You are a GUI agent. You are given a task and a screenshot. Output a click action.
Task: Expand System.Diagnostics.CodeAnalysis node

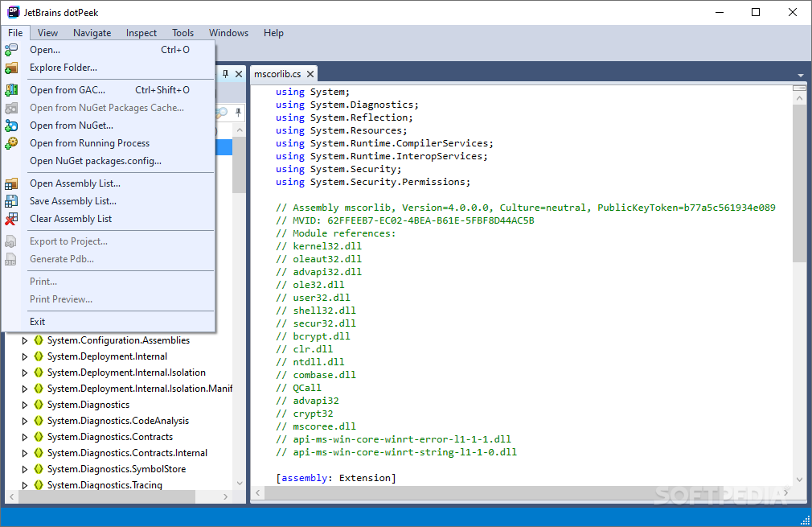point(24,421)
